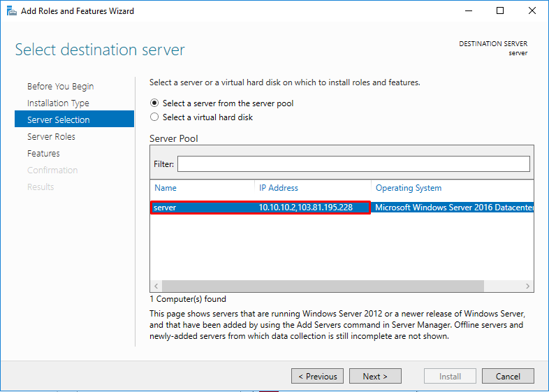
Task: Click Microsoft Windows Server 2016 Datacenter cell
Action: pyautogui.click(x=455, y=208)
